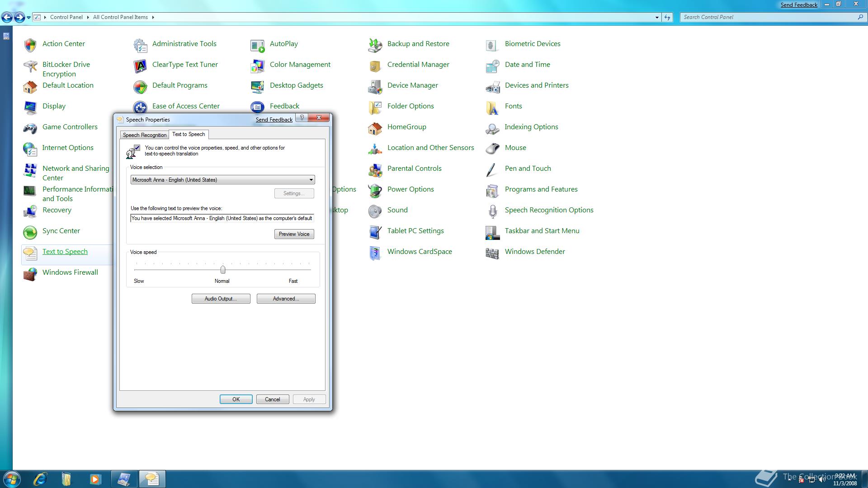The height and width of the screenshot is (488, 868).
Task: Open the recent pages dropdown next to Forward
Action: pos(28,17)
